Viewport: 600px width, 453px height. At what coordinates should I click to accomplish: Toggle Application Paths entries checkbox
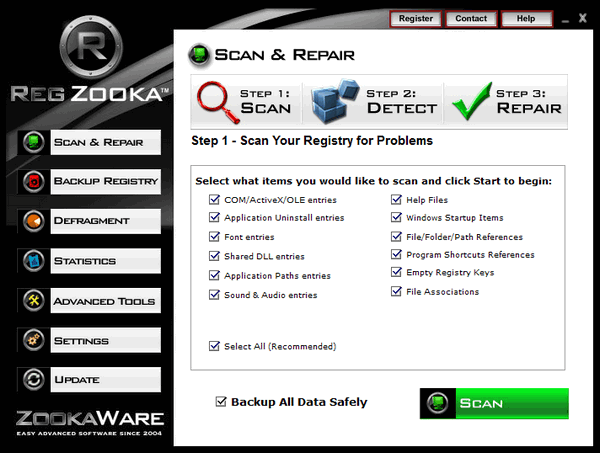coord(214,275)
